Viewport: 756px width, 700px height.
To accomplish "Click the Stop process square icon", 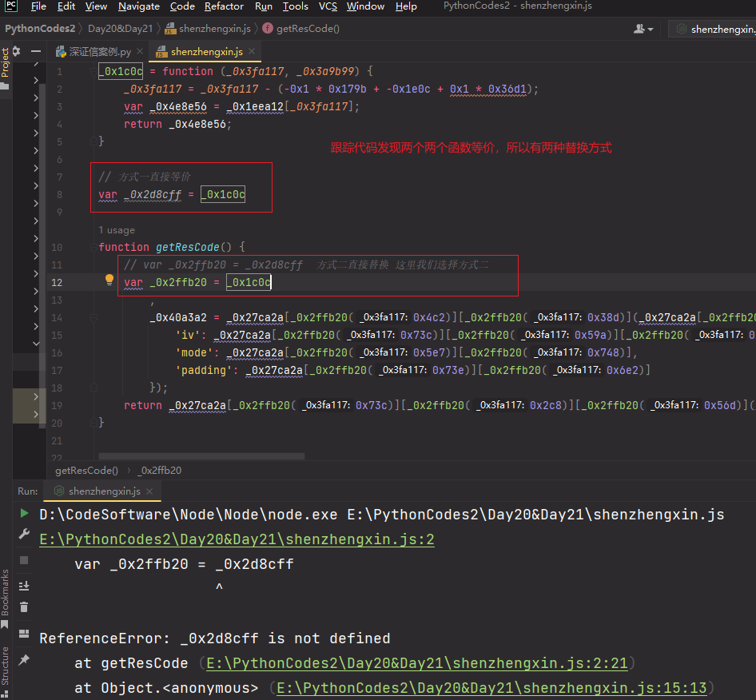I will [x=24, y=559].
